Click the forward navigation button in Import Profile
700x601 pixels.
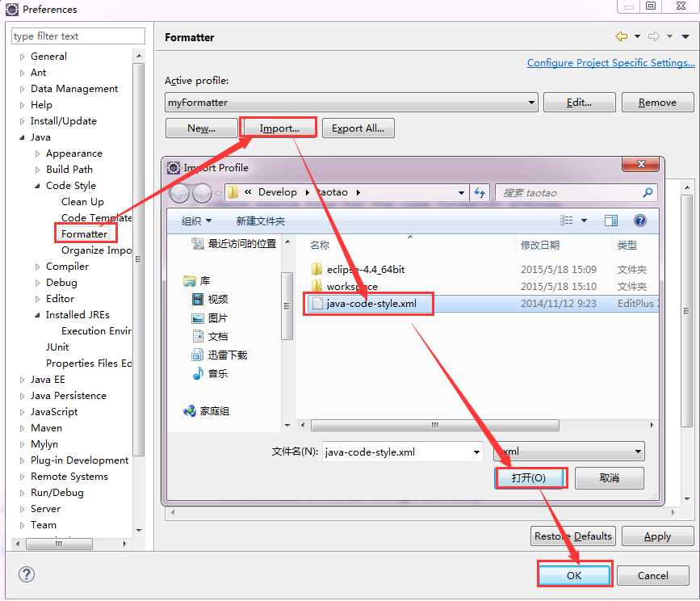click(x=202, y=193)
